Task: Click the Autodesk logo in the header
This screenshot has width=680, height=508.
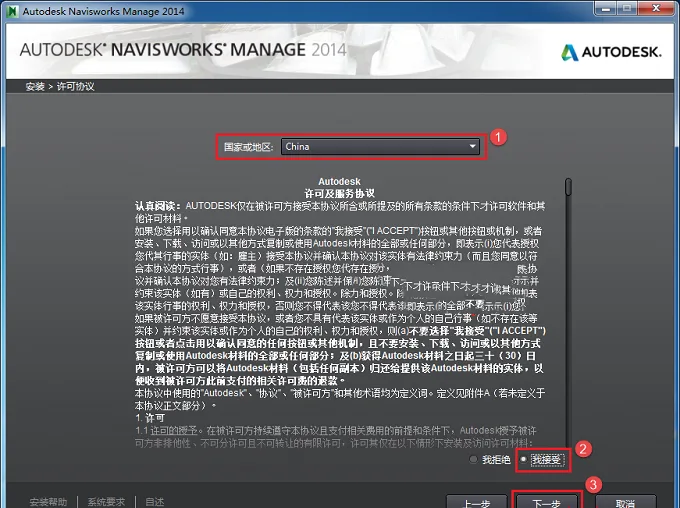Action: (x=611, y=52)
